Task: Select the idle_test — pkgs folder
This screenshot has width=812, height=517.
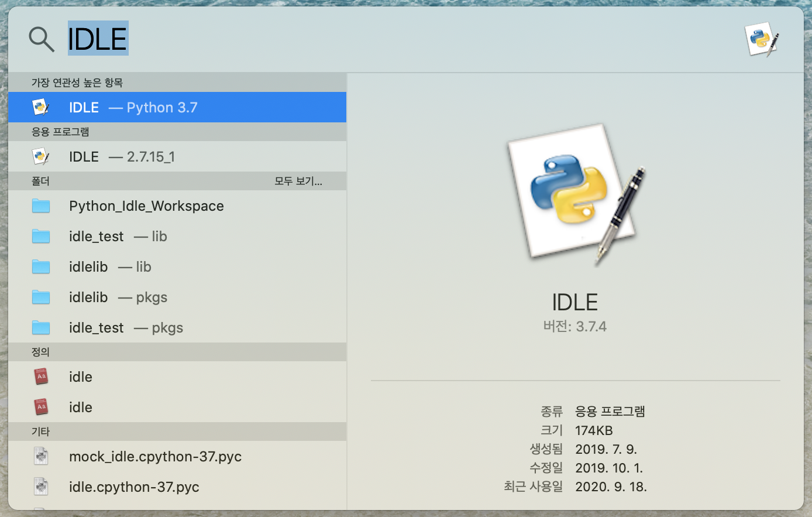Action: [177, 327]
